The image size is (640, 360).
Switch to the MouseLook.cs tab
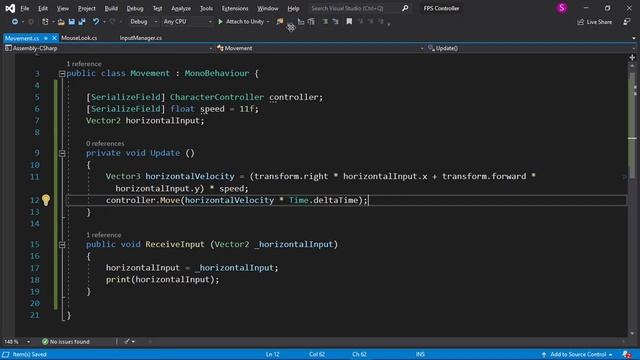click(79, 38)
